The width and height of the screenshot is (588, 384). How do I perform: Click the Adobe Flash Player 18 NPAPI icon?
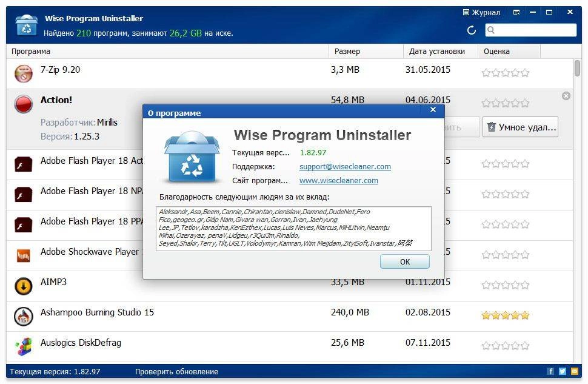tap(23, 195)
